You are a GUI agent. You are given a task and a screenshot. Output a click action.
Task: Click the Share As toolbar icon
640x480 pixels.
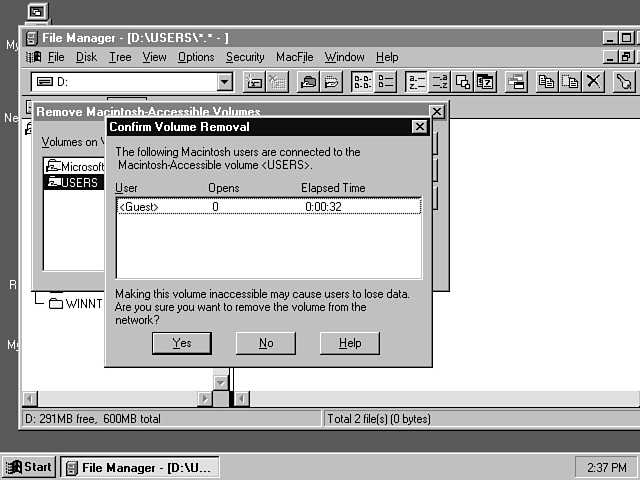[309, 82]
